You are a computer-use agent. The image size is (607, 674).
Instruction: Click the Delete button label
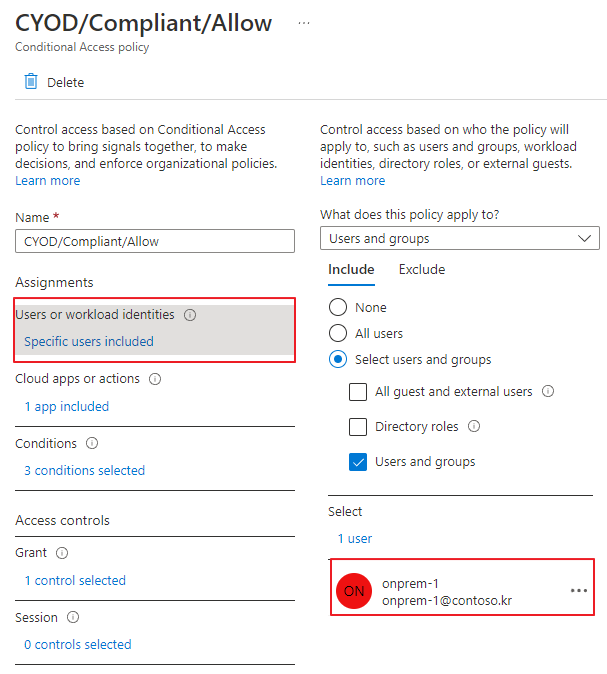(65, 82)
